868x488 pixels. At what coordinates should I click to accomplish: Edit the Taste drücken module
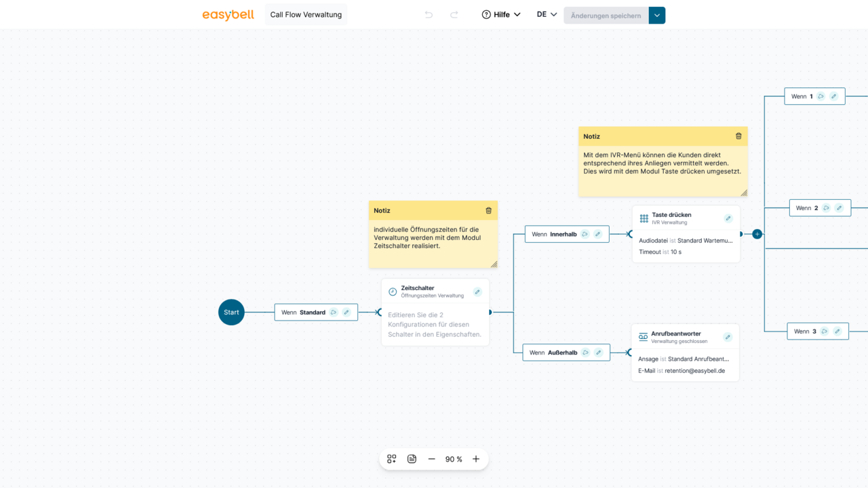point(728,218)
